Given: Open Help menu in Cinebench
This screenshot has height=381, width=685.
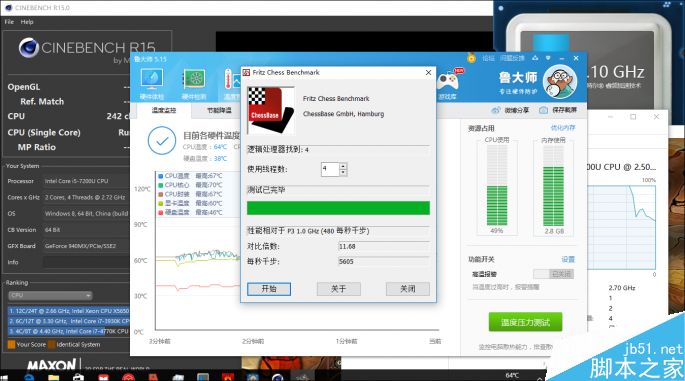Looking at the screenshot, I should (x=27, y=21).
